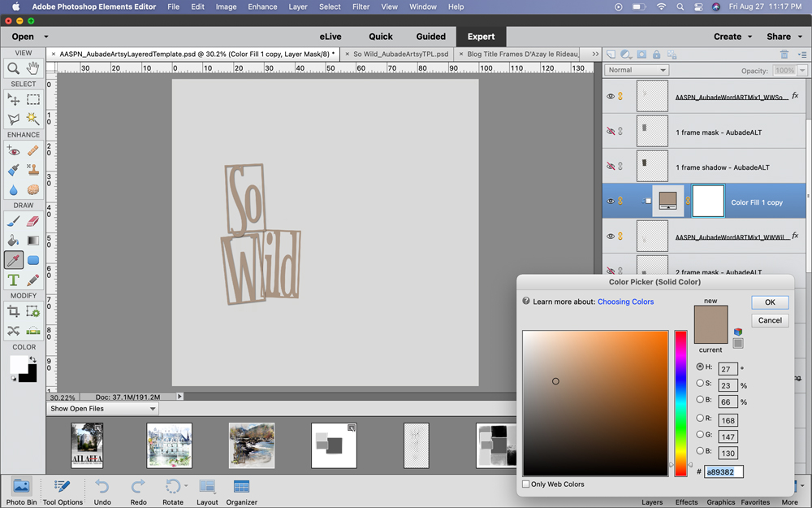Hide the AASPN_AubadeWordARTMix1_WWSo layer
The image size is (812, 508).
coord(611,97)
